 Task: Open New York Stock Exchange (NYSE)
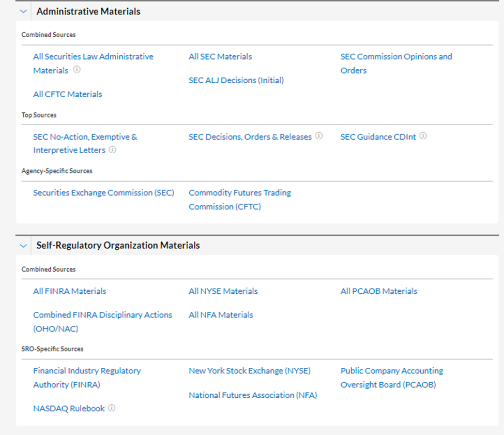(250, 371)
